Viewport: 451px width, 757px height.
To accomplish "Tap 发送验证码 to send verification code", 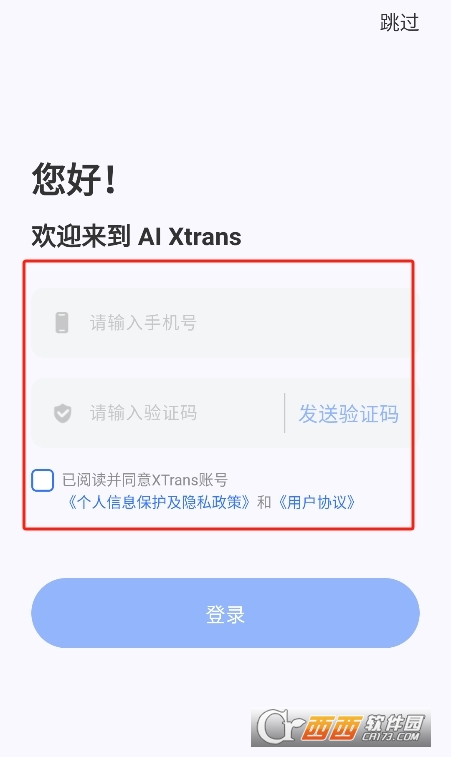I will (348, 414).
